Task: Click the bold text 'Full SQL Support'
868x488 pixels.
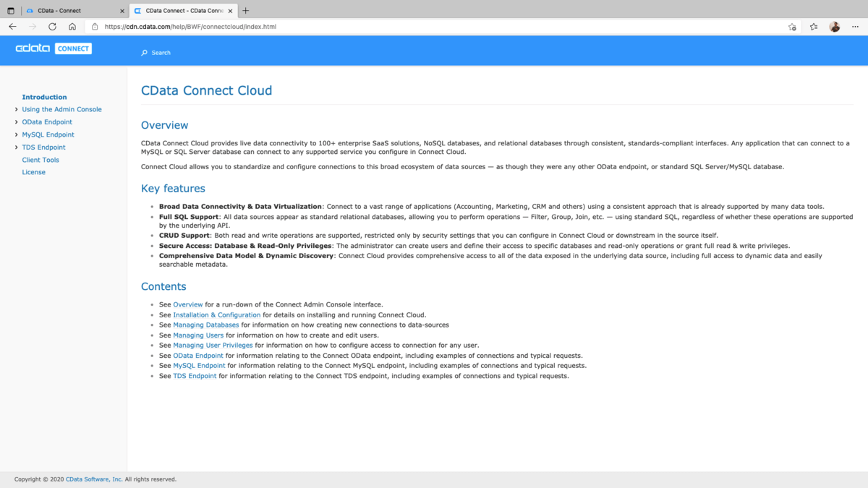Action: click(x=189, y=217)
